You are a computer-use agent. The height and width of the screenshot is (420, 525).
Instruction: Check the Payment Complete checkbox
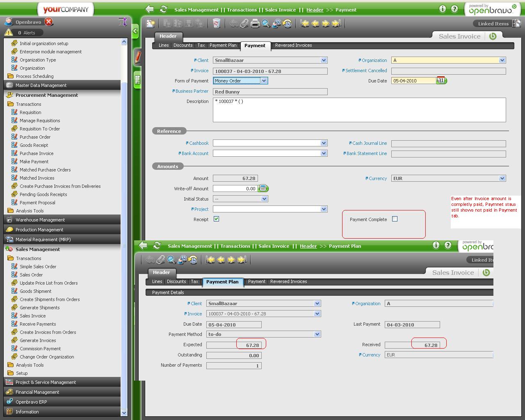tap(395, 219)
